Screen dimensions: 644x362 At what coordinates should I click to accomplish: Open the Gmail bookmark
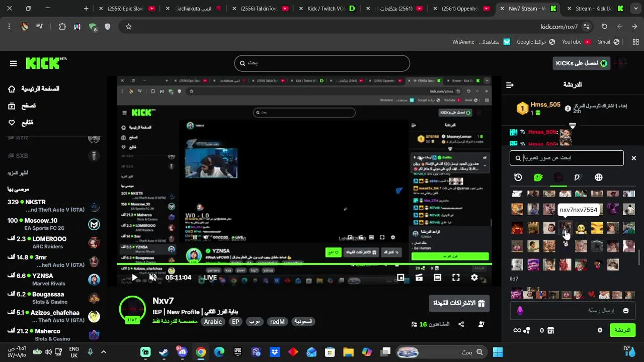point(608,42)
